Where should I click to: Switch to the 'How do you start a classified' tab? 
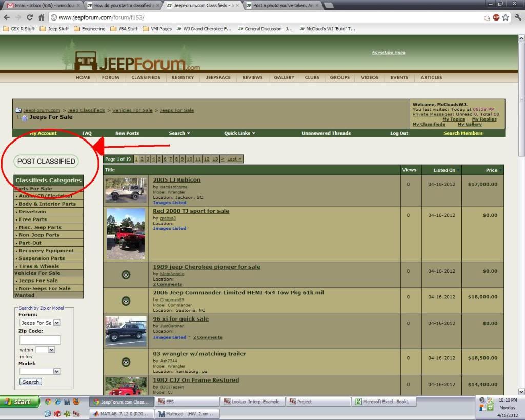click(x=123, y=5)
